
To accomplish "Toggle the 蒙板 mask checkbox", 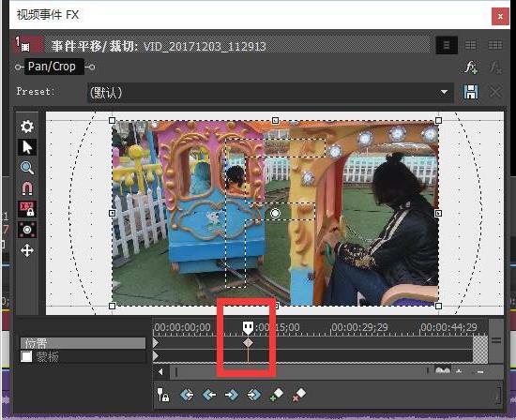I will point(26,356).
